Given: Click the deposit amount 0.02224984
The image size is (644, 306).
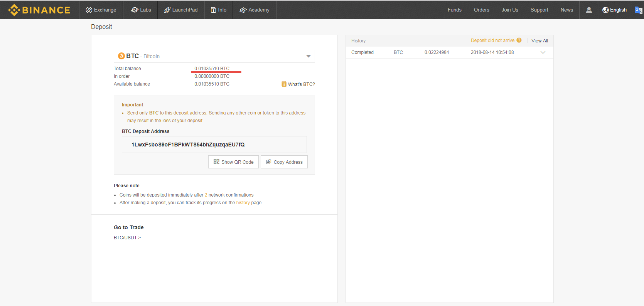Looking at the screenshot, I should coord(437,52).
